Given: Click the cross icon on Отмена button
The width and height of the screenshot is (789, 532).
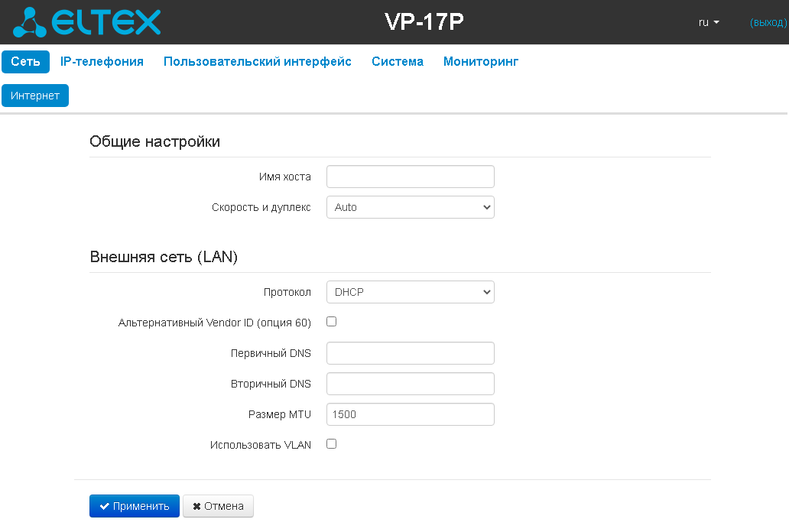Looking at the screenshot, I should (x=196, y=506).
